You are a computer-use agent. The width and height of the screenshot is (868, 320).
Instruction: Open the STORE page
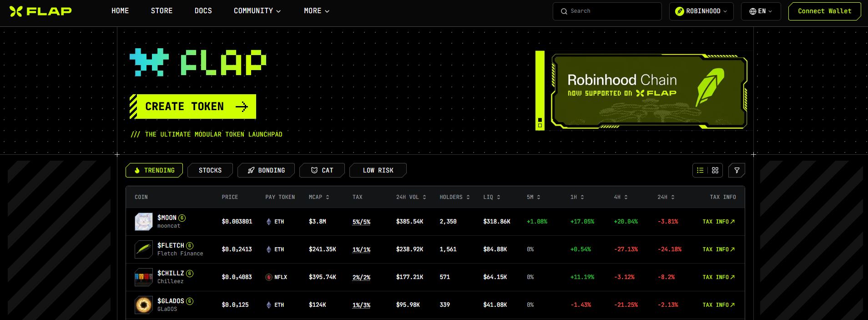click(161, 11)
